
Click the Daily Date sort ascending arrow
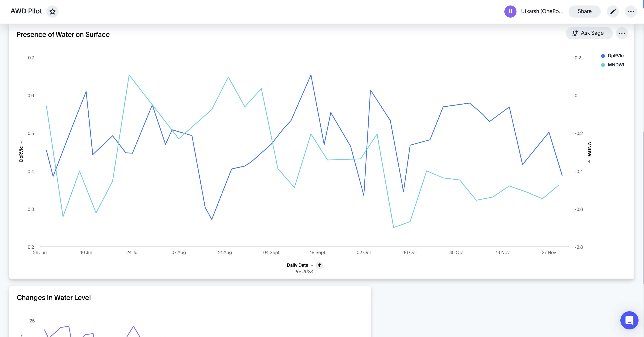[x=319, y=265]
